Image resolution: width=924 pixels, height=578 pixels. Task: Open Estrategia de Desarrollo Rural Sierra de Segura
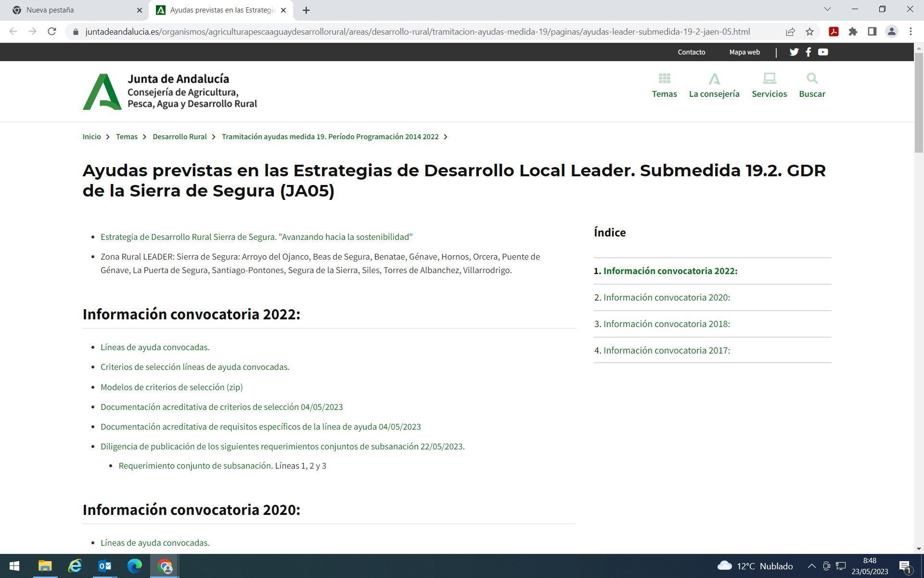click(x=257, y=237)
